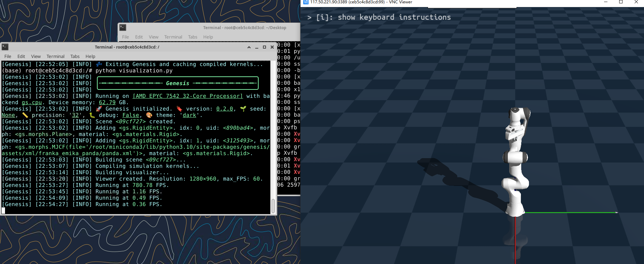Viewport: 644px width, 264px height.
Task: Close the VNC Viewer window
Action: coord(636,2)
